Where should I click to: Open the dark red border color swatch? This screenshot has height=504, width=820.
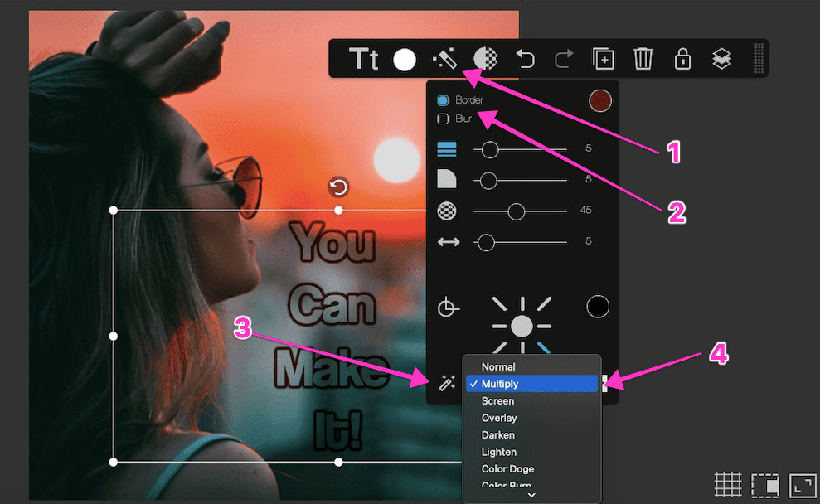(599, 101)
